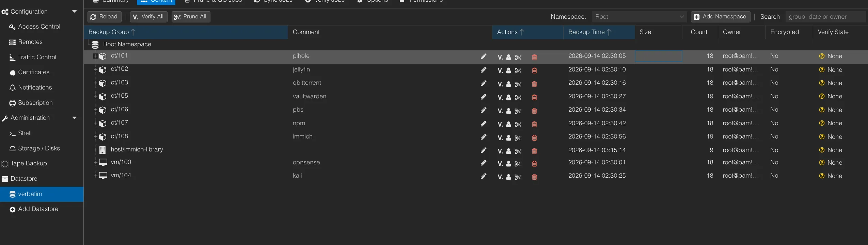Open Shell under Administration

coord(25,133)
